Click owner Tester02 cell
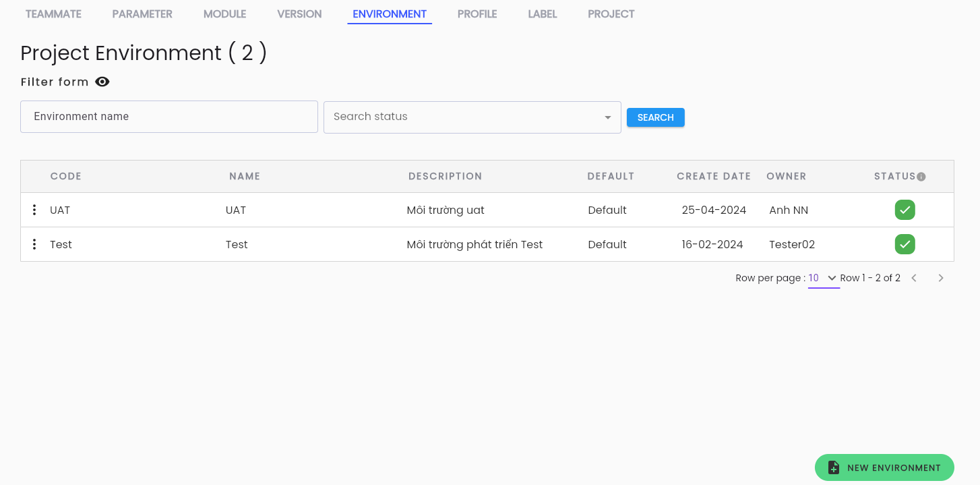The width and height of the screenshot is (980, 485). [x=792, y=244]
